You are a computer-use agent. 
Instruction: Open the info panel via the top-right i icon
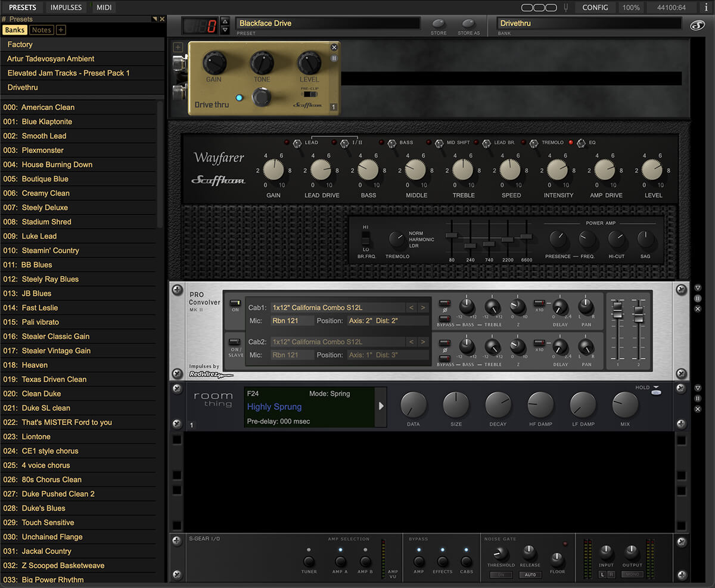pyautogui.click(x=707, y=7)
